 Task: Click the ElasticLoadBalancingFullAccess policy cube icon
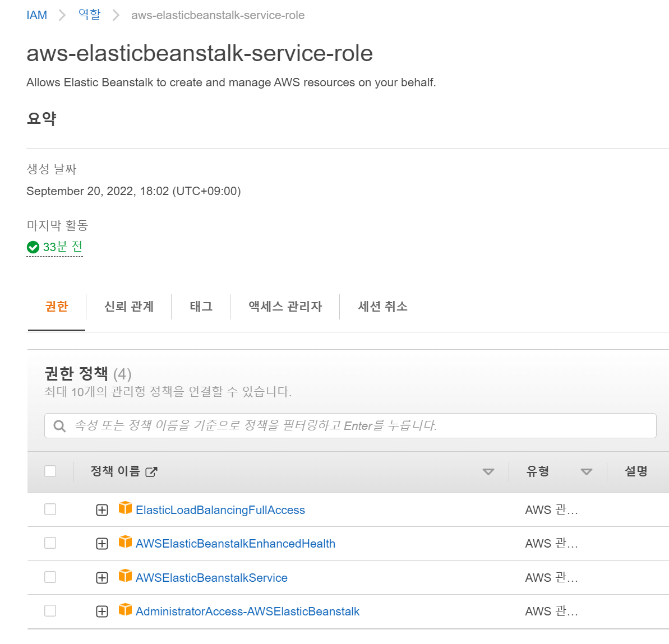tap(125, 508)
